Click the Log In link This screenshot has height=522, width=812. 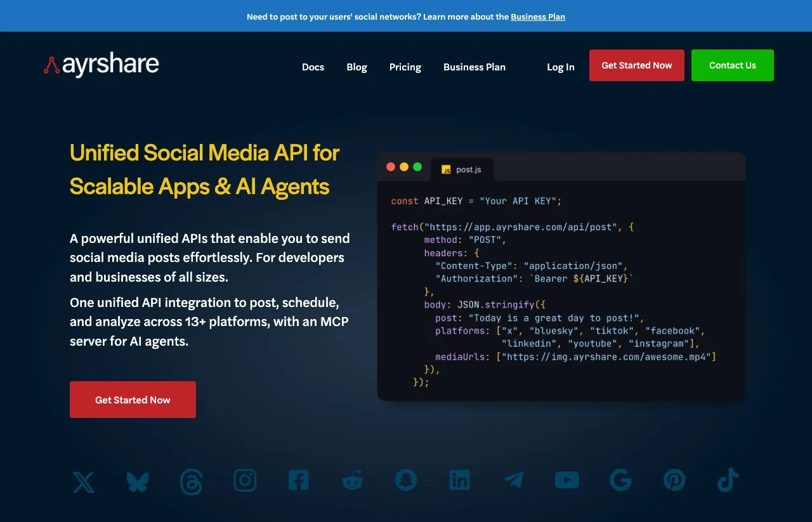pyautogui.click(x=561, y=67)
